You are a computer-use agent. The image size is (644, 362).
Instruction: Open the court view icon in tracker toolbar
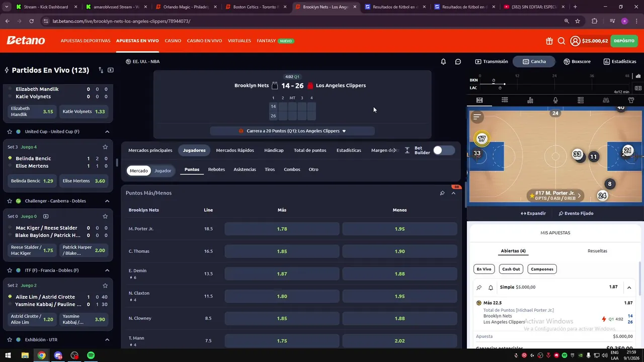pyautogui.click(x=479, y=100)
